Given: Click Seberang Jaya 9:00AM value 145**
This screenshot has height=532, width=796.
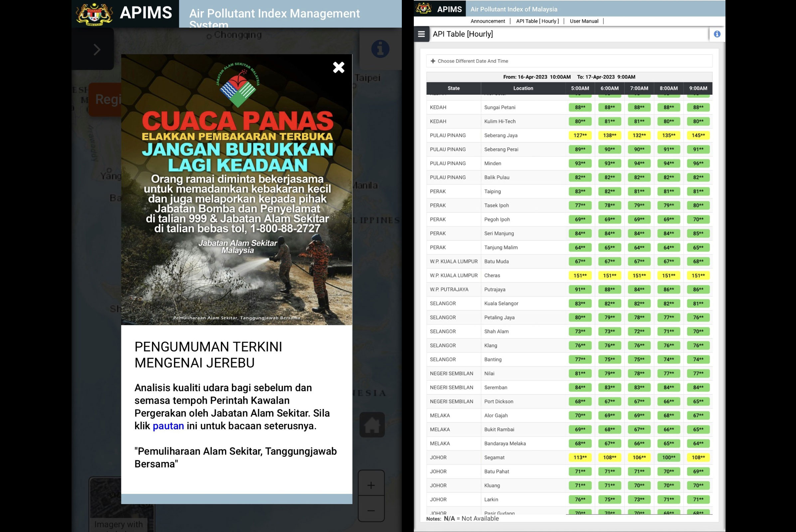Looking at the screenshot, I should (x=698, y=135).
